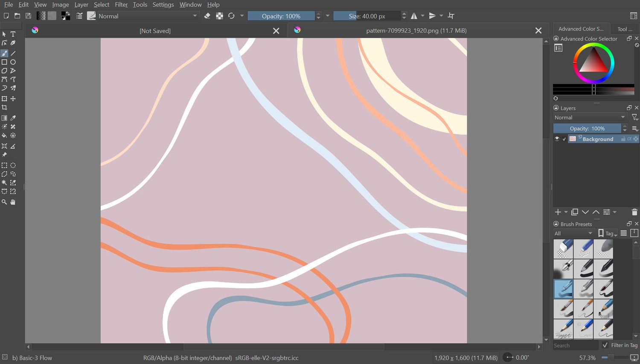
Task: Switch to the [Not Saved] document tab
Action: point(155,31)
